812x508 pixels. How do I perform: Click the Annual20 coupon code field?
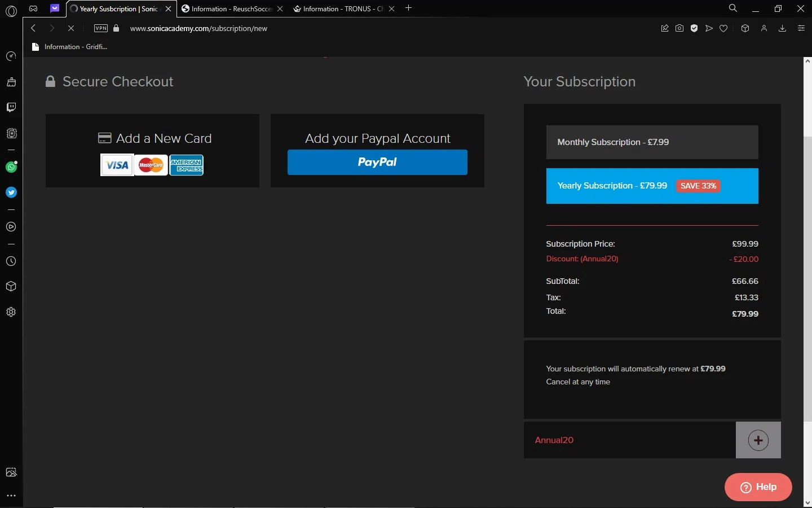pos(629,440)
